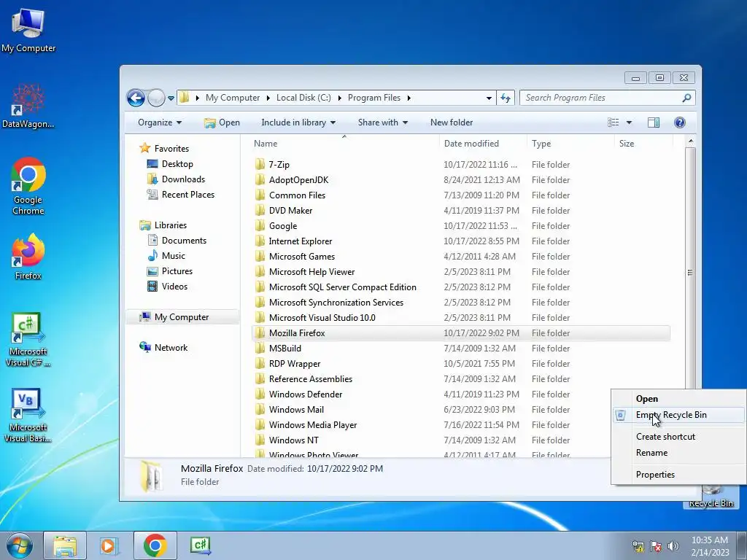Show the preview pane button
This screenshot has width=747, height=560.
(x=654, y=122)
